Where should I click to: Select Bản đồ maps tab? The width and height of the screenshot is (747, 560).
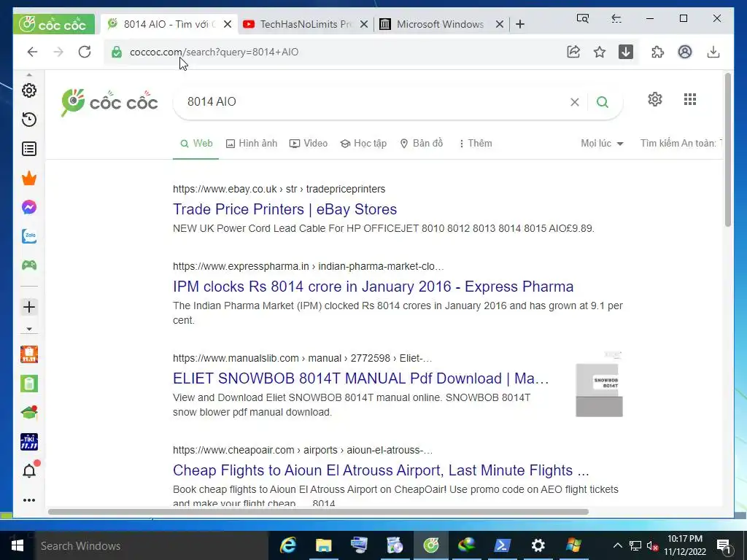(x=421, y=144)
